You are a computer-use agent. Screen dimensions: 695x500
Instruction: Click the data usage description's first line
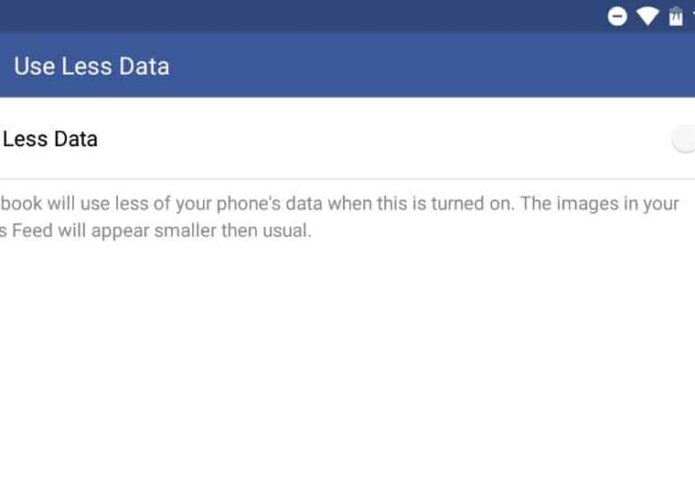(x=340, y=204)
